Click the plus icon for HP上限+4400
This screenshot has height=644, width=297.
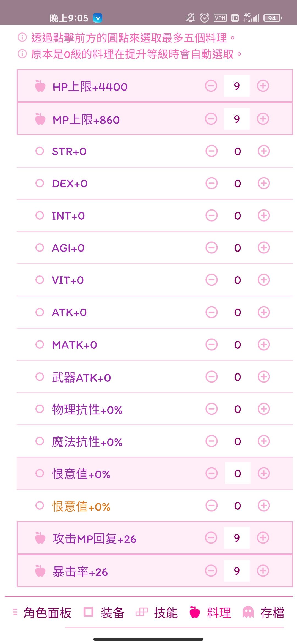[263, 86]
